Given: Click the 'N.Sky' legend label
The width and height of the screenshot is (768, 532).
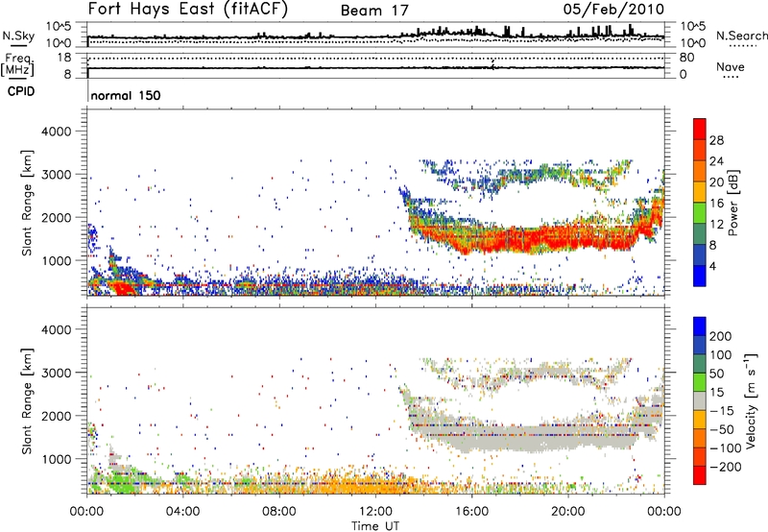Looking at the screenshot, I should pyautogui.click(x=18, y=36).
